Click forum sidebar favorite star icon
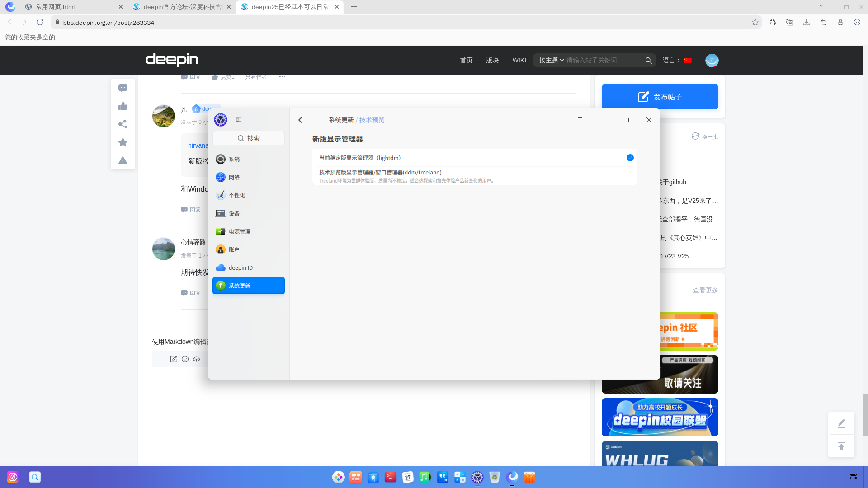The height and width of the screenshot is (488, 868). pos(123,142)
